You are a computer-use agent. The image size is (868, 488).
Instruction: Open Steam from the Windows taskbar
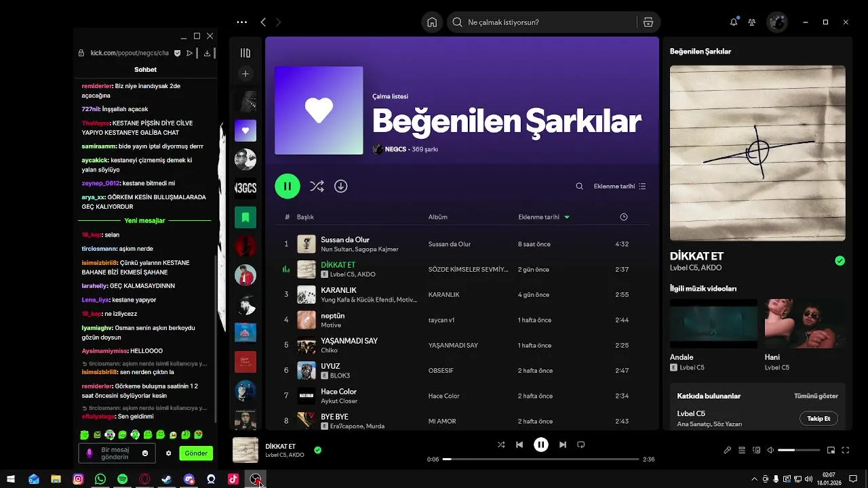point(167,479)
